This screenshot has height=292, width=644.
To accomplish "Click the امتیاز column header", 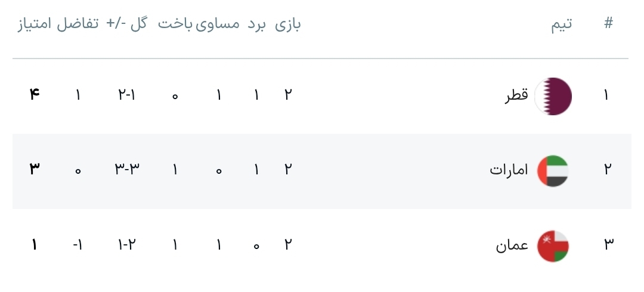I will 35,24.
